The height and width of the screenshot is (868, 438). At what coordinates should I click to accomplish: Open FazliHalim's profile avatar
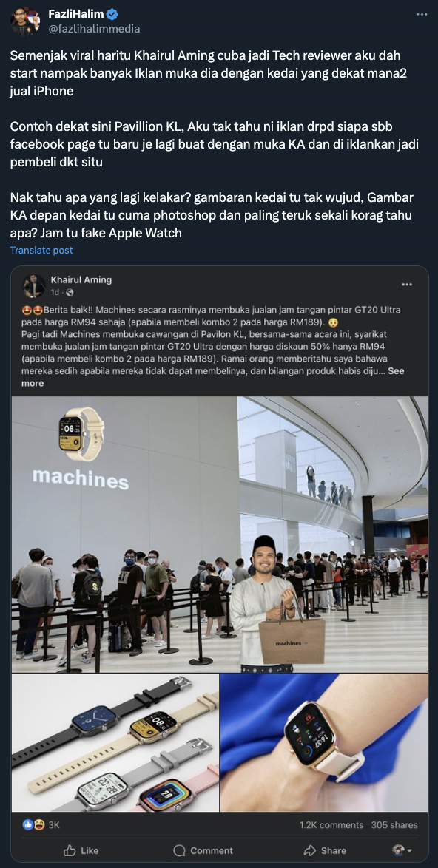[x=25, y=21]
